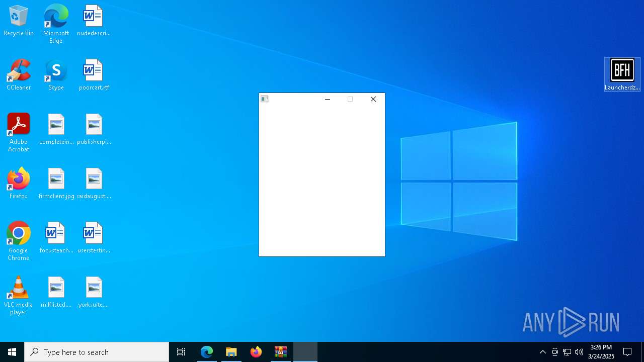The image size is (644, 362).
Task: Select the Skype desktop shortcut
Action: coord(56,75)
